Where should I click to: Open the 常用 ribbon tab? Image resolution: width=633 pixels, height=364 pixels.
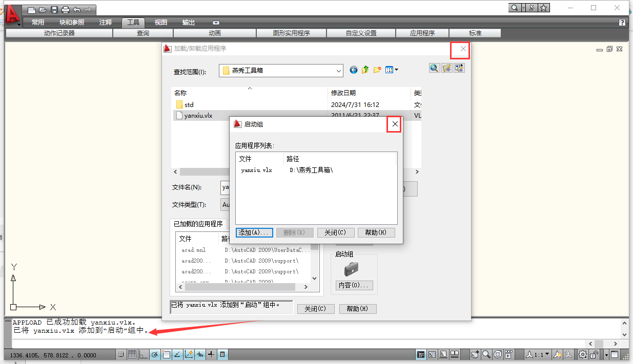coord(38,23)
